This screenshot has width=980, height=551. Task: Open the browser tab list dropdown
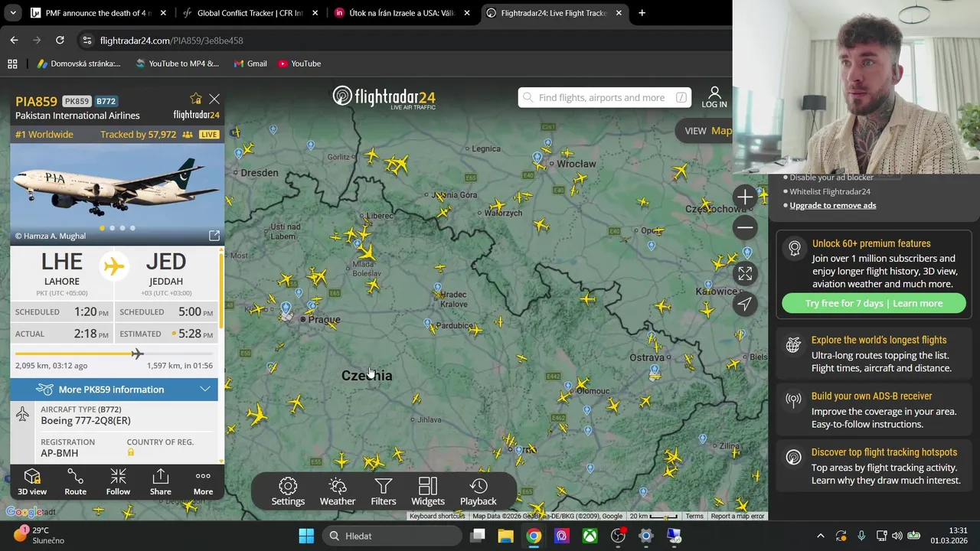(13, 13)
